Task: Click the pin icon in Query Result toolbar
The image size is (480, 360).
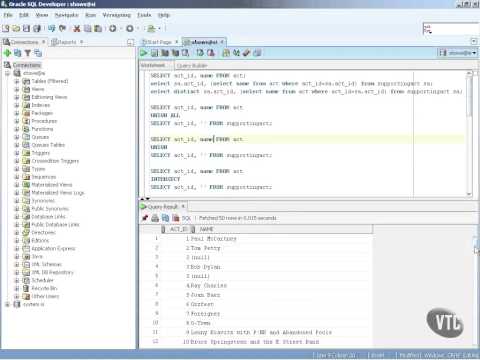Action: point(145,218)
